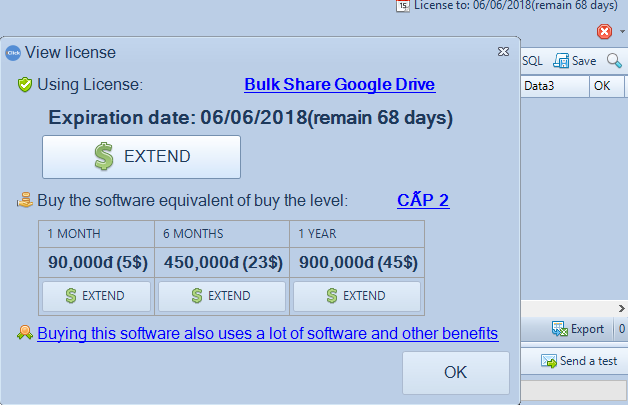This screenshot has width=628, height=405.
Task: Select the OK column header
Action: pyautogui.click(x=606, y=86)
